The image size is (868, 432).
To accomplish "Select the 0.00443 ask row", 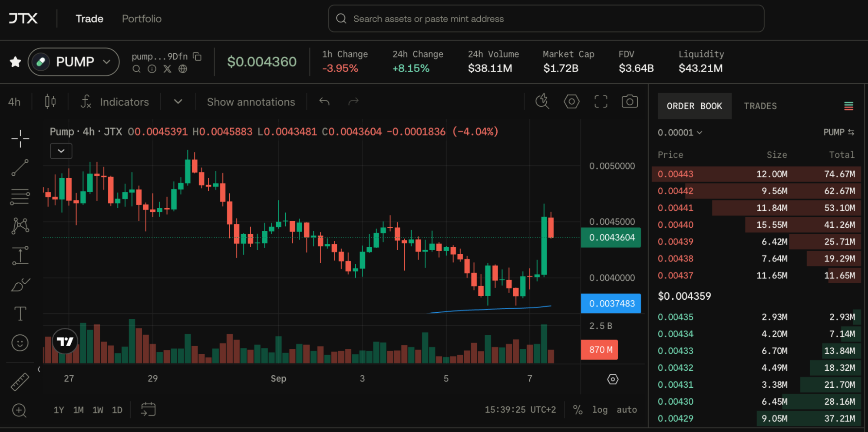I will pyautogui.click(x=756, y=174).
